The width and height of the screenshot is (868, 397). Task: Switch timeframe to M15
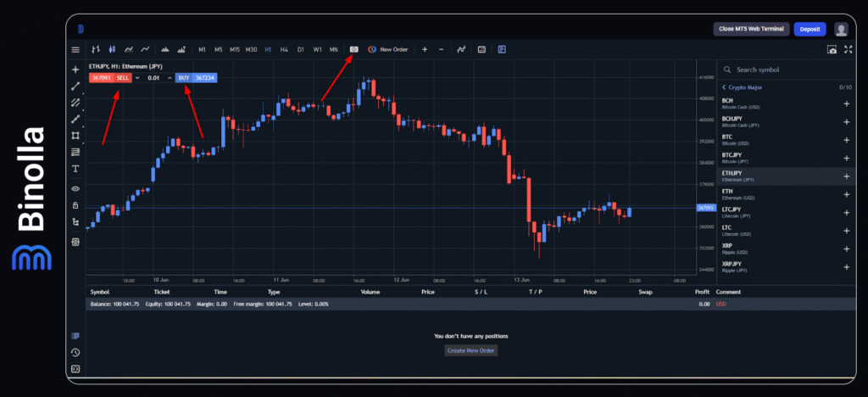coord(234,49)
